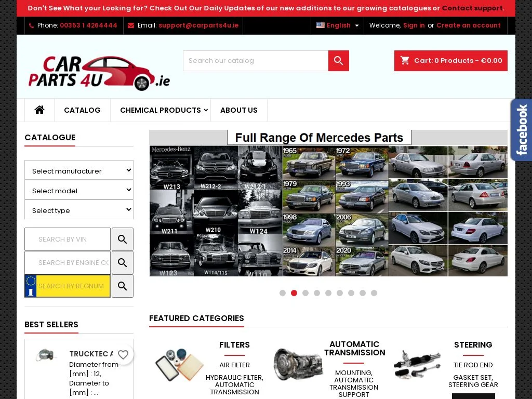Select the sixth slider dot

pos(340,293)
